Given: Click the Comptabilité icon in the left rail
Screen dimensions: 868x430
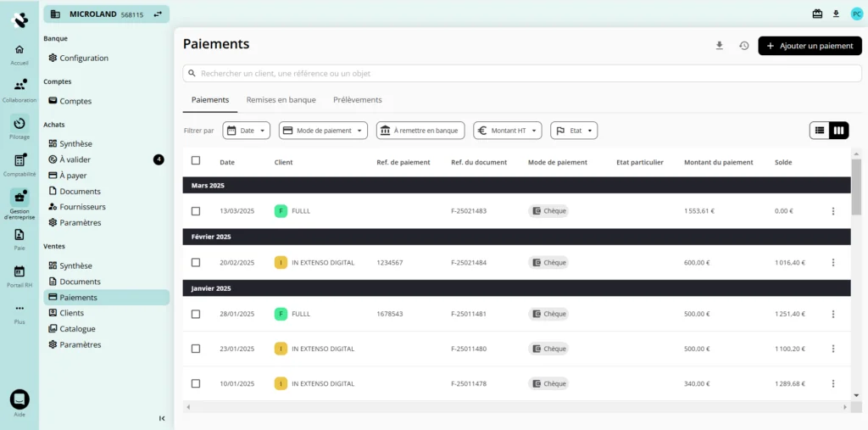Looking at the screenshot, I should click(x=19, y=161).
